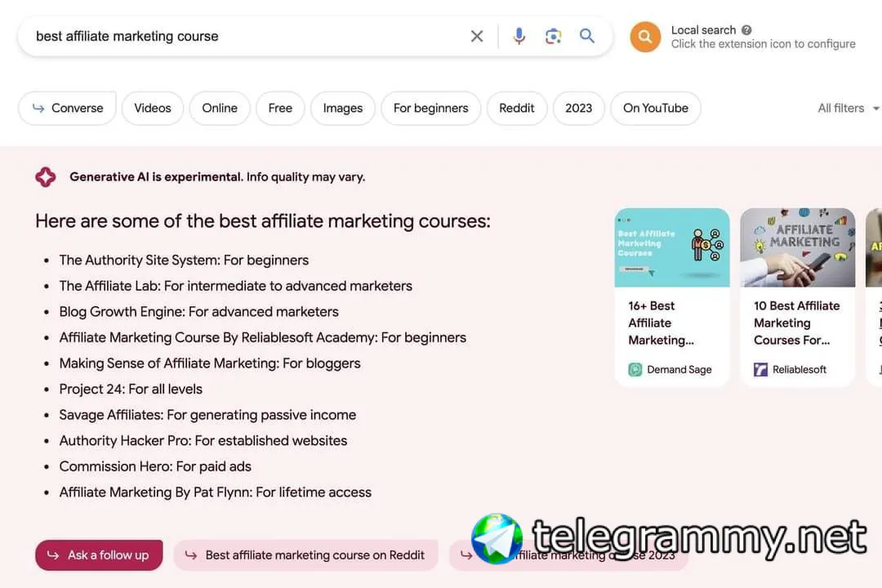Click the Savage Affiliates list item
The width and height of the screenshot is (882, 588).
tap(207, 415)
